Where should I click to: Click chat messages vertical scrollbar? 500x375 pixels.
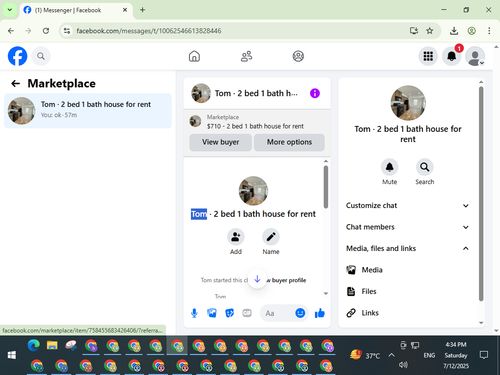(326, 187)
